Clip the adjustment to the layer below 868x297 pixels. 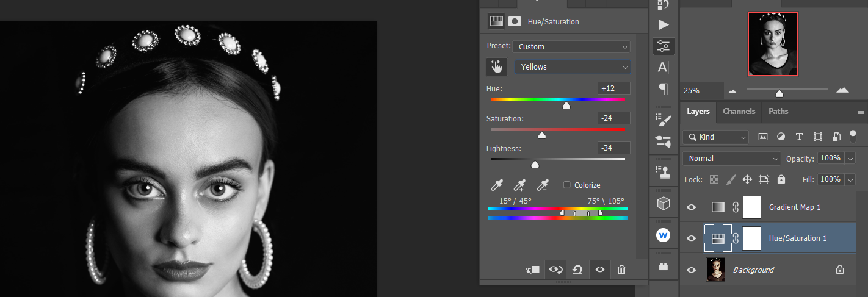[533, 270]
